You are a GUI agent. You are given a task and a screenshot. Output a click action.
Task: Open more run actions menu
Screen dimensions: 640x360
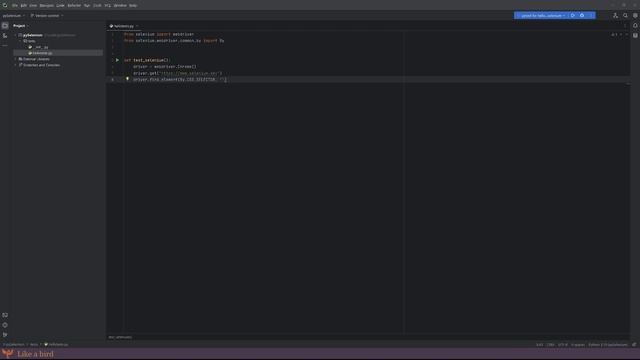591,16
